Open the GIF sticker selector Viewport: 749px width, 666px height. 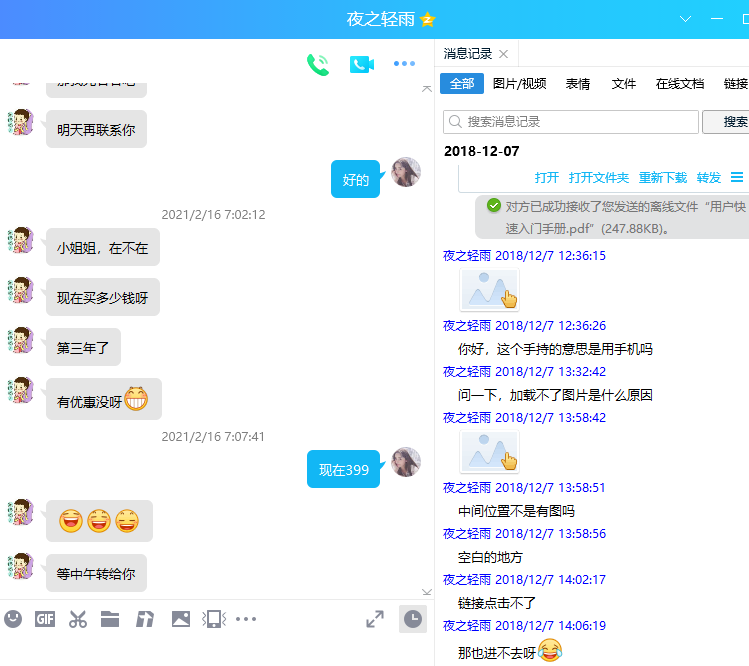(x=45, y=619)
